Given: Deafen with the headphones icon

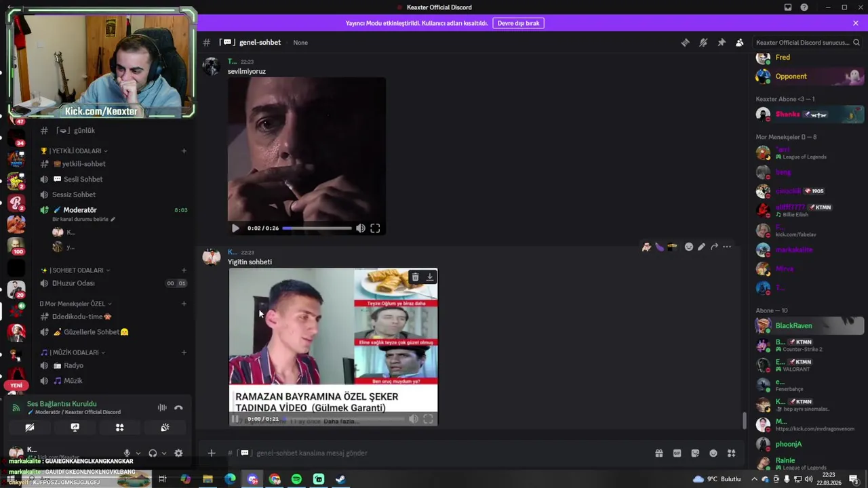Looking at the screenshot, I should coord(153,453).
